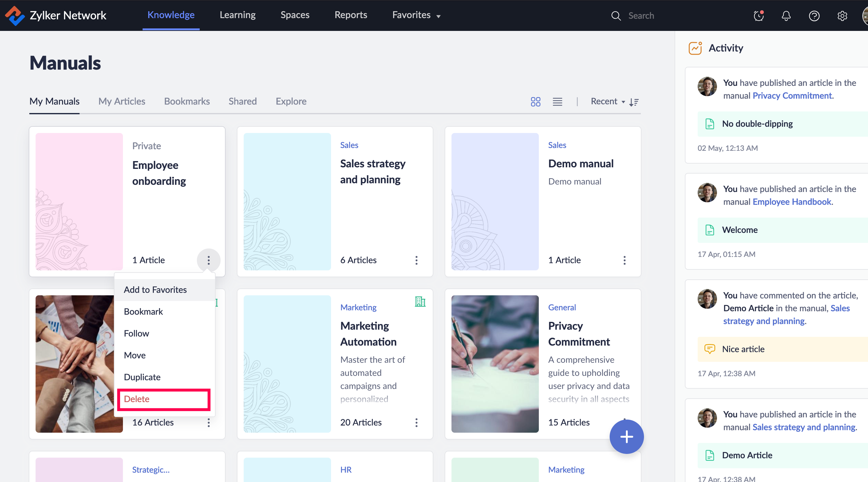Expand the Favorites dropdown in navbar

(416, 15)
